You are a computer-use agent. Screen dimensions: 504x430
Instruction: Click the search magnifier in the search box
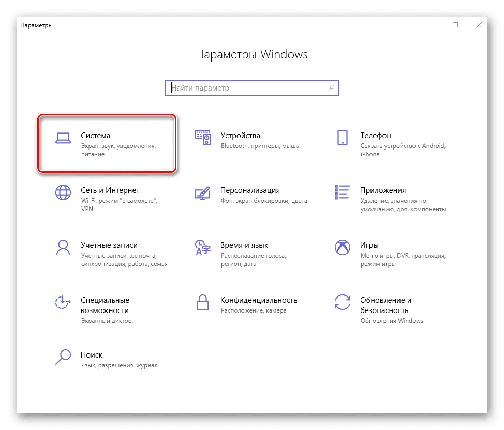point(331,88)
